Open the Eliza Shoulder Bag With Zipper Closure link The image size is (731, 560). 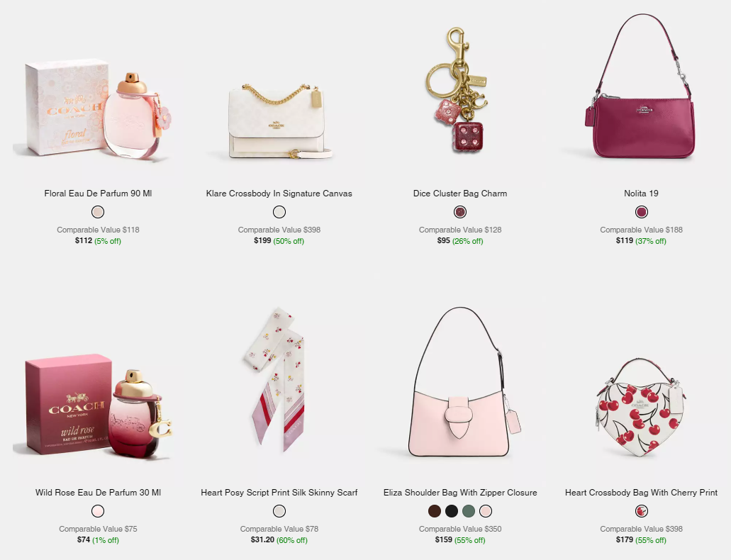(460, 493)
